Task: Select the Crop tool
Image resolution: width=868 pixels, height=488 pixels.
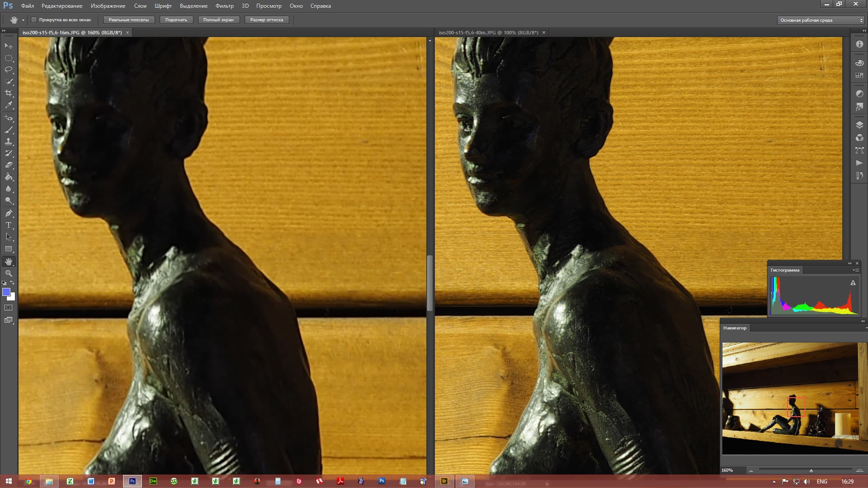Action: pos(9,93)
